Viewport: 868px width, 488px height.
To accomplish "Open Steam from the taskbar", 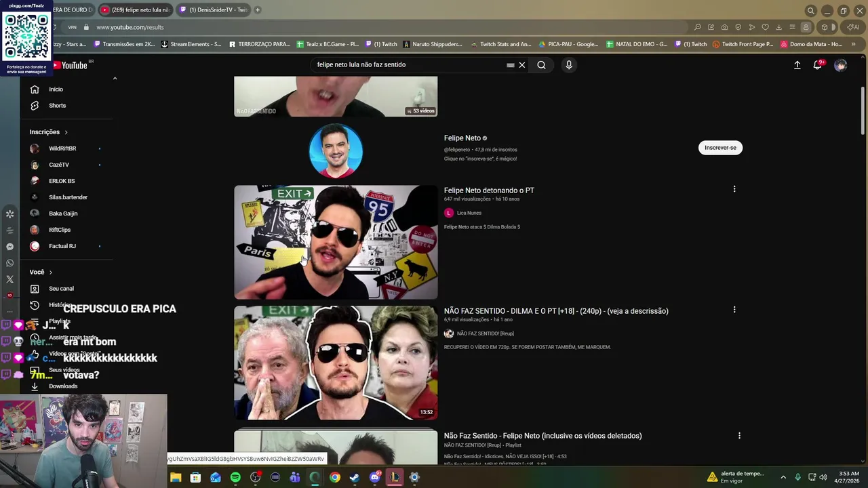I will [355, 477].
